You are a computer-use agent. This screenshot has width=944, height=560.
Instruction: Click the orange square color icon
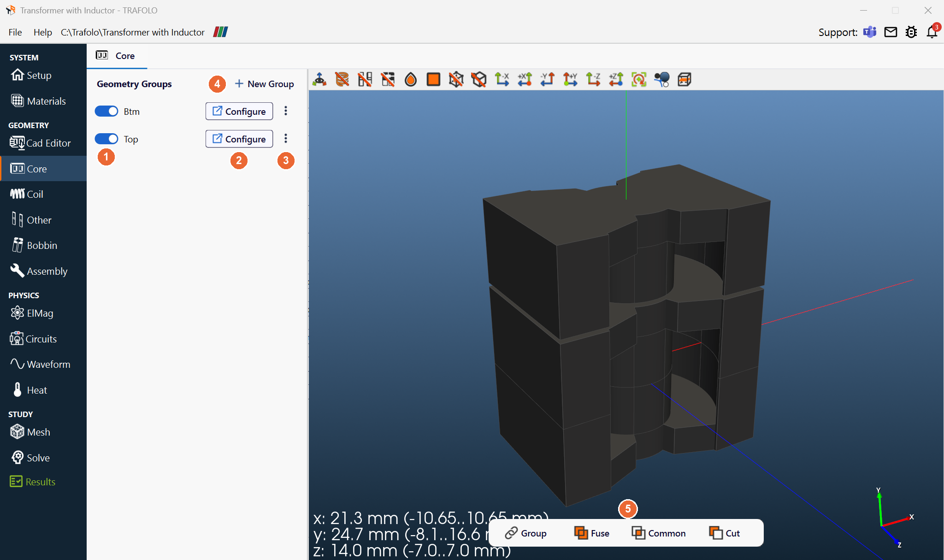pyautogui.click(x=433, y=79)
